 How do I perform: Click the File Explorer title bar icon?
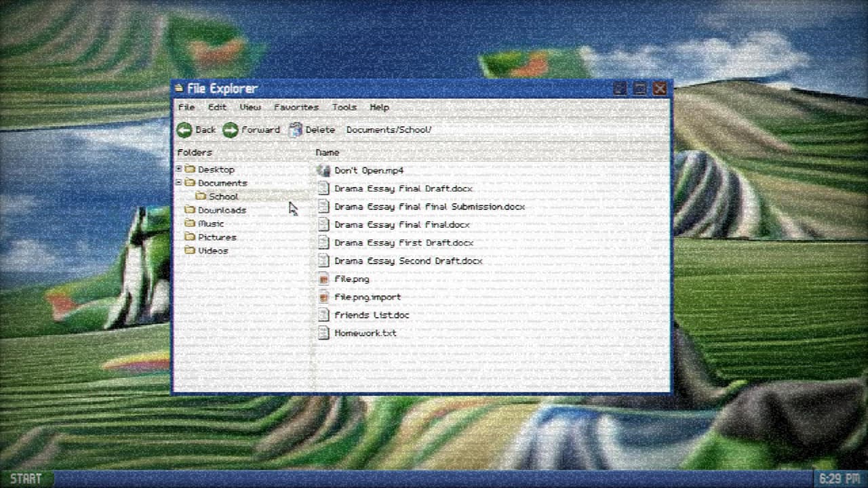pos(179,88)
